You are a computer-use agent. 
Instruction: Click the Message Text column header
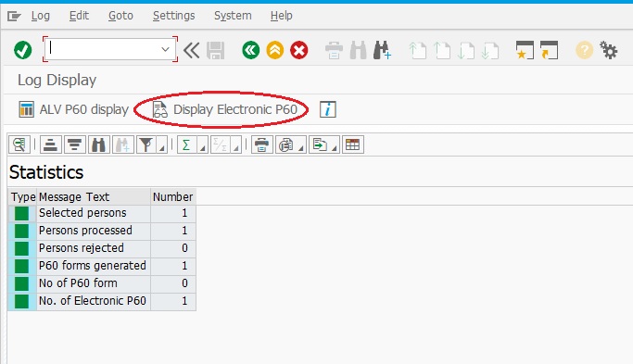coord(94,197)
